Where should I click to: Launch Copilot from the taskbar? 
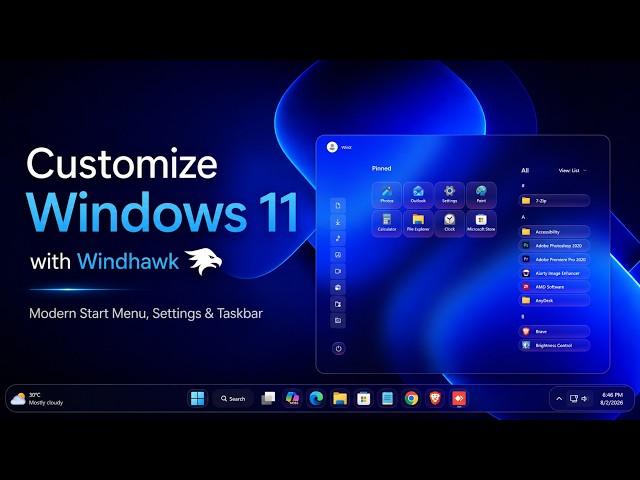pyautogui.click(x=292, y=398)
